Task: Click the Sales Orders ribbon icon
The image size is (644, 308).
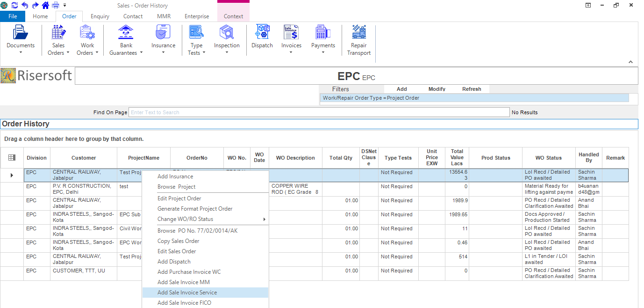Action: pos(58,33)
